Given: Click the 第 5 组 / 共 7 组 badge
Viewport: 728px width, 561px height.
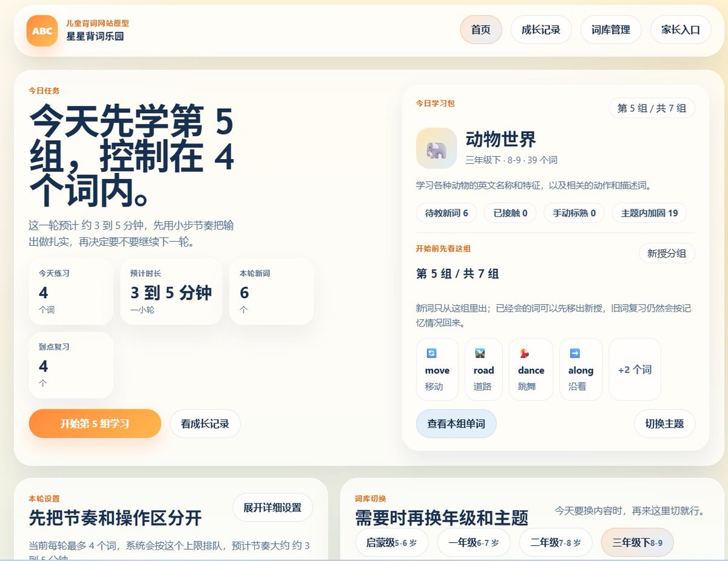Looking at the screenshot, I should (652, 108).
